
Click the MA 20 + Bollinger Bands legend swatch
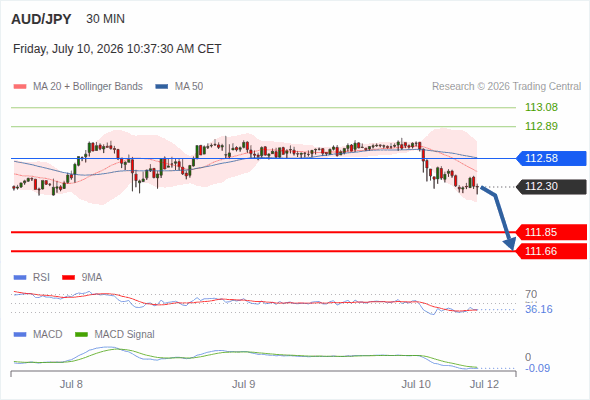[x=20, y=87]
